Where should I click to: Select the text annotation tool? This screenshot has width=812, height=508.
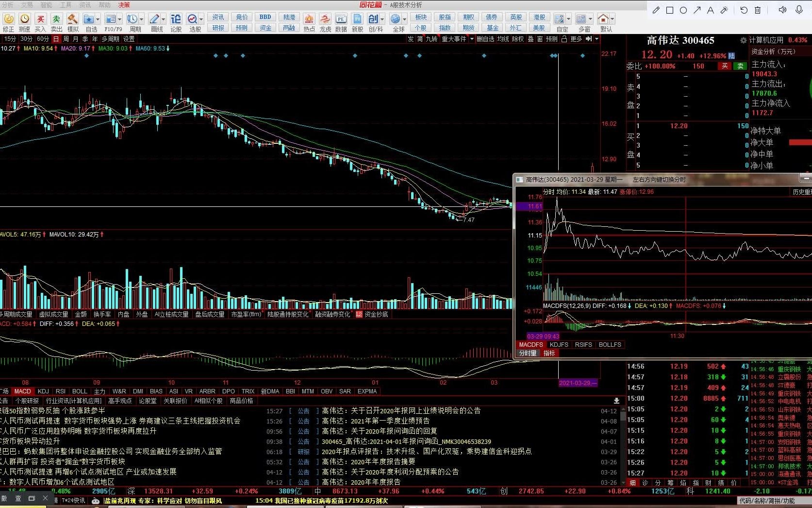711,10
